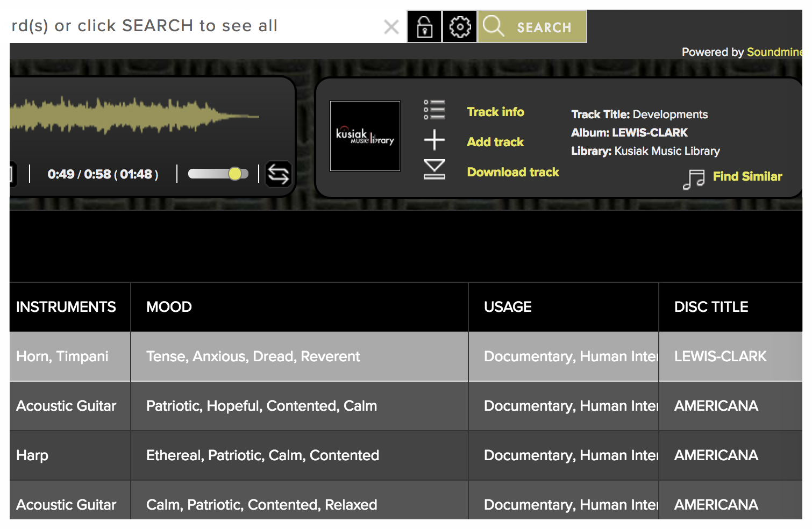Click AMERICANA in the Harp row
The image size is (812, 529).
[x=731, y=455]
